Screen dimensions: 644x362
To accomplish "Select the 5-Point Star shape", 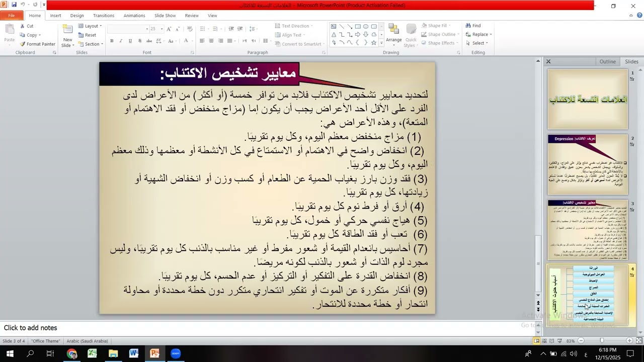I will click(374, 43).
